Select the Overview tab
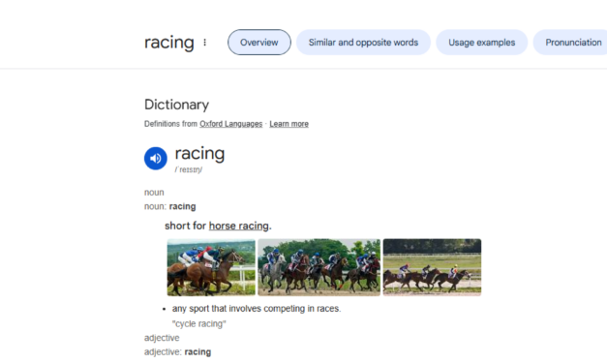This screenshot has width=607, height=364. (x=259, y=43)
